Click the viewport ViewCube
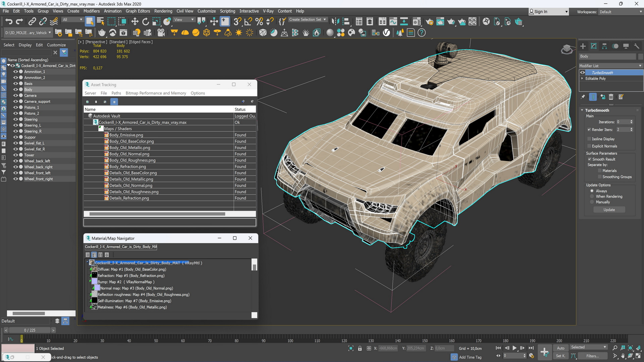 pos(567,50)
